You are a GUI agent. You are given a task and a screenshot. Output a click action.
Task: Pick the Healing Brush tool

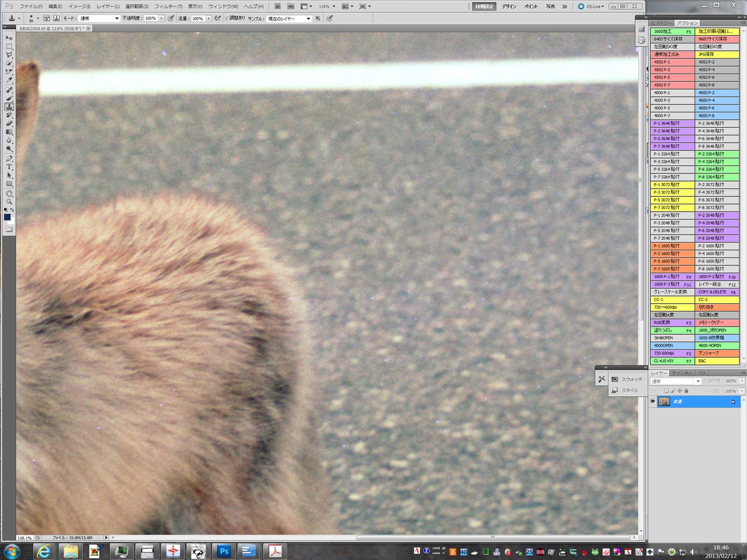(9, 90)
